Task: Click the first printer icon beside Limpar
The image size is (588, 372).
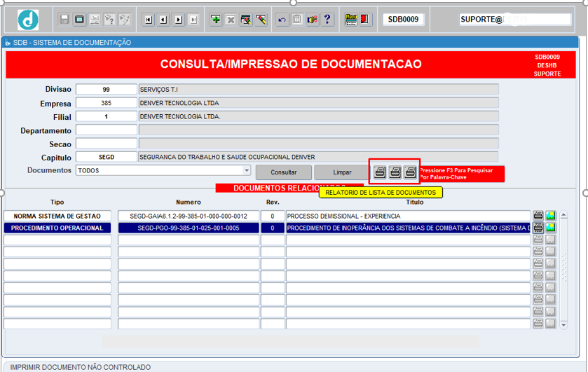Action: point(379,172)
